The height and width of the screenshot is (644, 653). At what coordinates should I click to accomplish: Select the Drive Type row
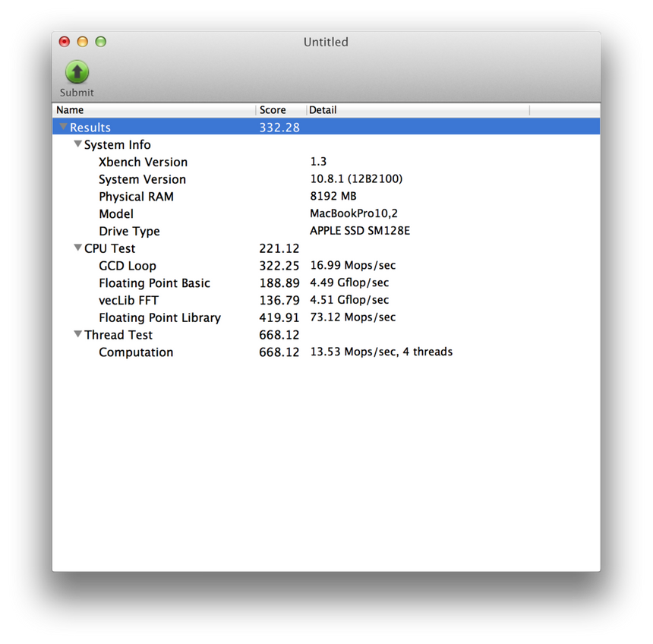pos(129,231)
